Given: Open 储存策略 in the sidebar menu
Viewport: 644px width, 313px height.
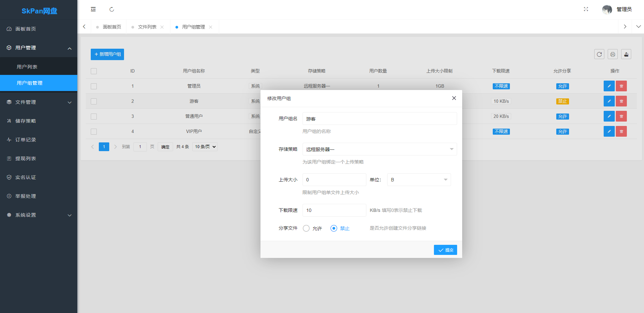Looking at the screenshot, I should point(26,121).
